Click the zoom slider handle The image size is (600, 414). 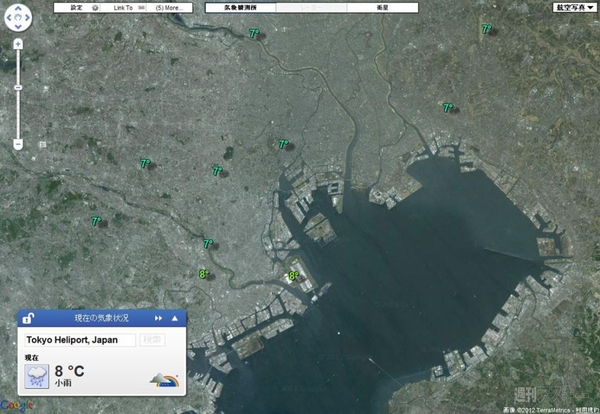18,88
